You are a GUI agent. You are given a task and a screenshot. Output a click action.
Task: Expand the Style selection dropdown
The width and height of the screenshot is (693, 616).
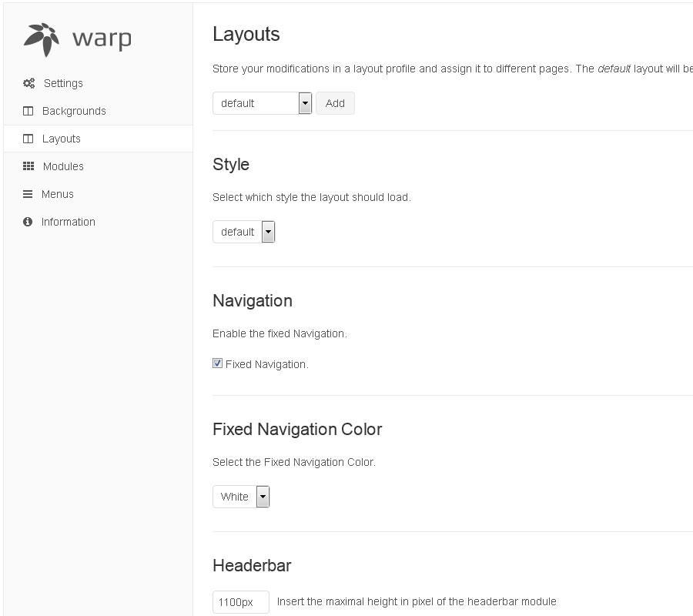click(243, 232)
